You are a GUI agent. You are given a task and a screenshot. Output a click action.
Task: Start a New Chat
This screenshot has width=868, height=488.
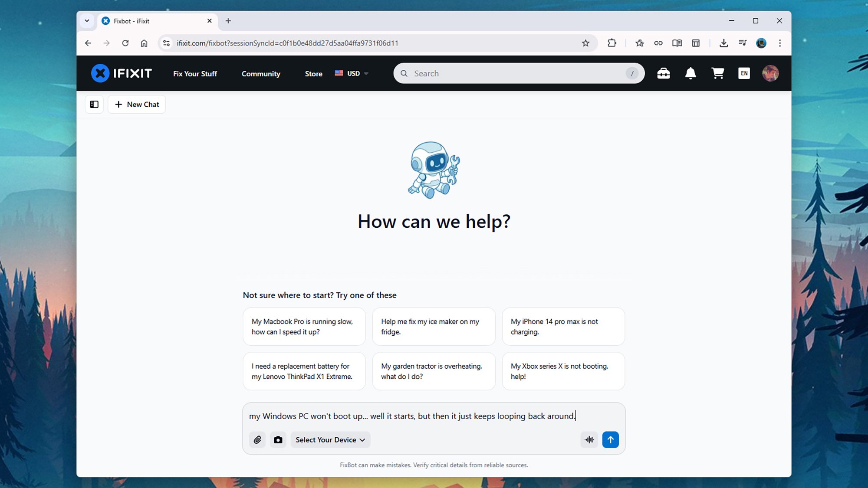point(136,104)
